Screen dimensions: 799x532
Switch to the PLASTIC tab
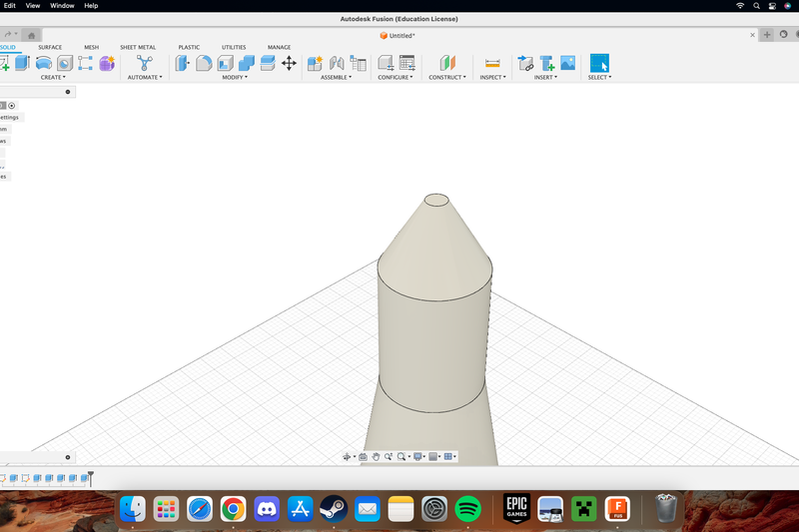tap(189, 47)
